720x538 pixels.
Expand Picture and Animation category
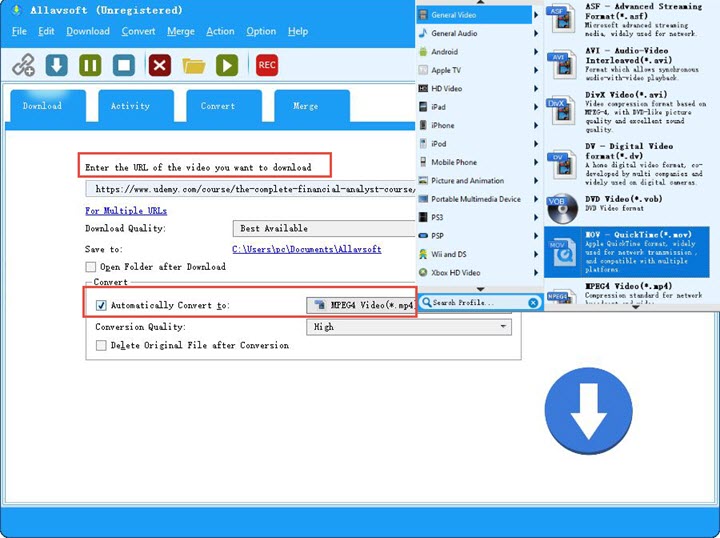478,180
